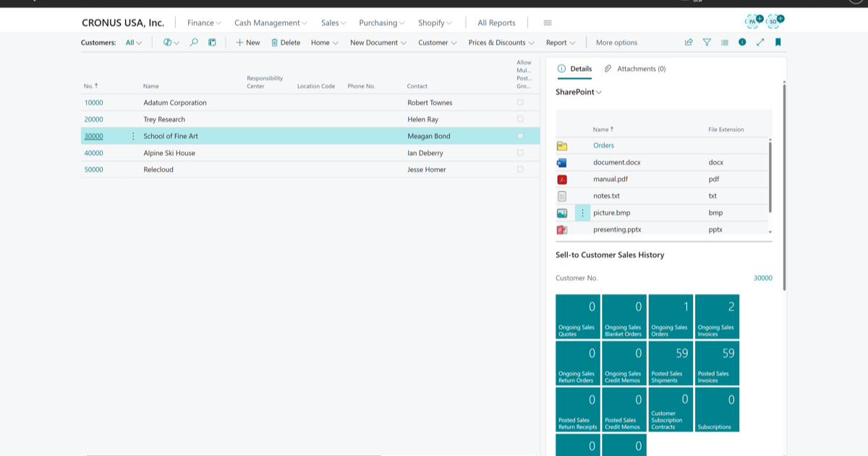Click the search magnifier icon in Customers toolbar
868x456 pixels.
(194, 43)
